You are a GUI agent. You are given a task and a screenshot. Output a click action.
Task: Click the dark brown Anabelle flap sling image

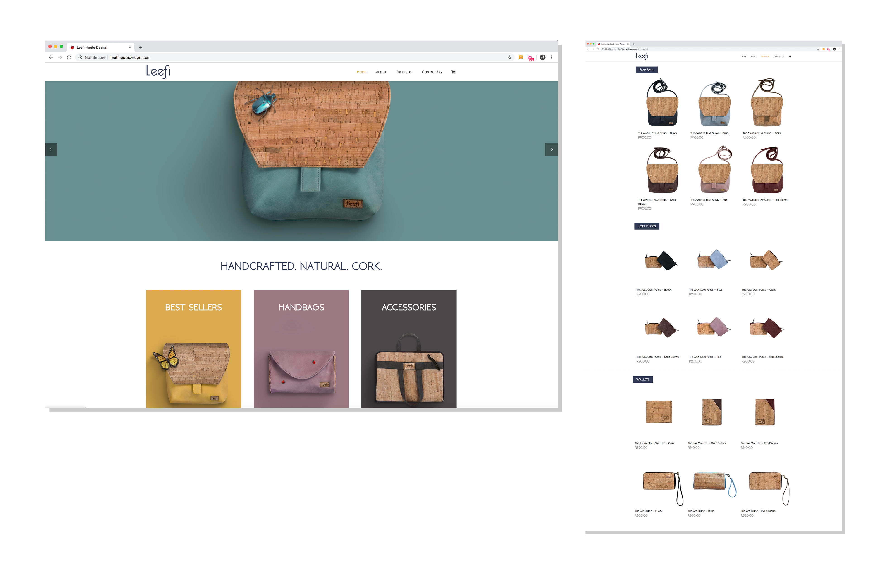point(662,170)
